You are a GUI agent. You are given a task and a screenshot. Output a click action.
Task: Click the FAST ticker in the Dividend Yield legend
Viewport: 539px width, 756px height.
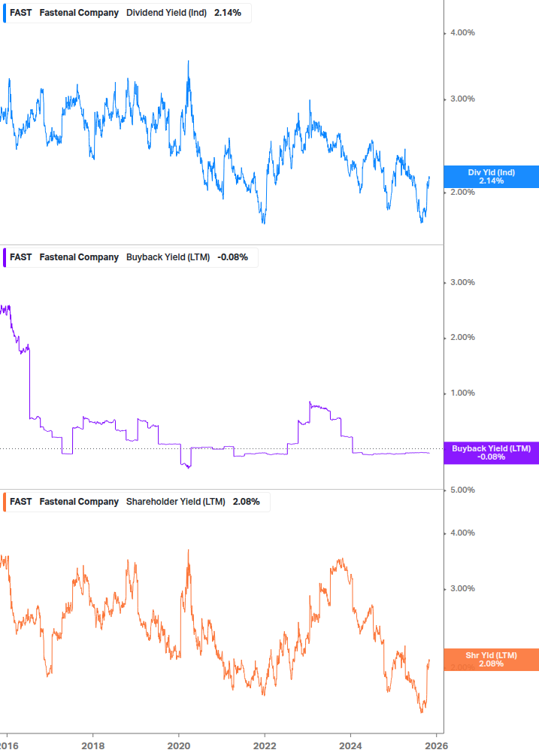click(21, 13)
